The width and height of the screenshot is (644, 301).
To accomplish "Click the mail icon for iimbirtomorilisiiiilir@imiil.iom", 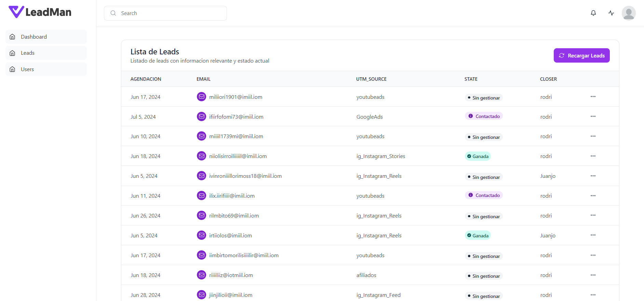I will pos(202,255).
